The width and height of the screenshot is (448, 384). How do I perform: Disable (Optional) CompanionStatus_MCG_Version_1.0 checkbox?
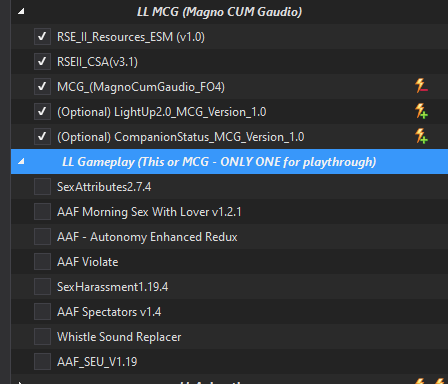pyautogui.click(x=42, y=137)
